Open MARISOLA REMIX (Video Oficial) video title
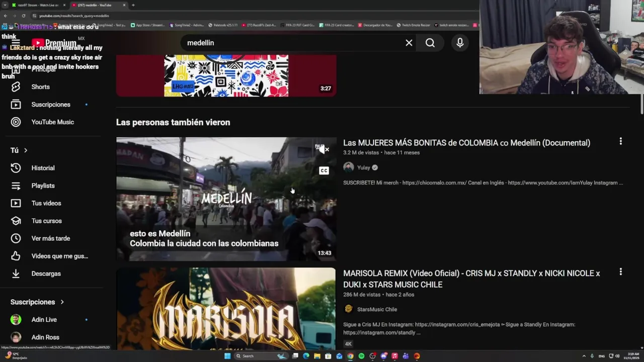Image resolution: width=644 pixels, height=362 pixels. click(471, 279)
